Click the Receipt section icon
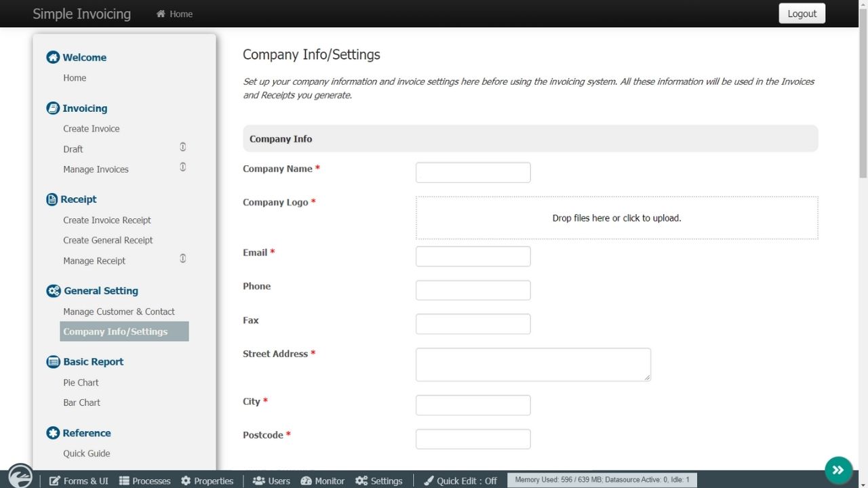The height and width of the screenshot is (488, 868). [x=52, y=199]
